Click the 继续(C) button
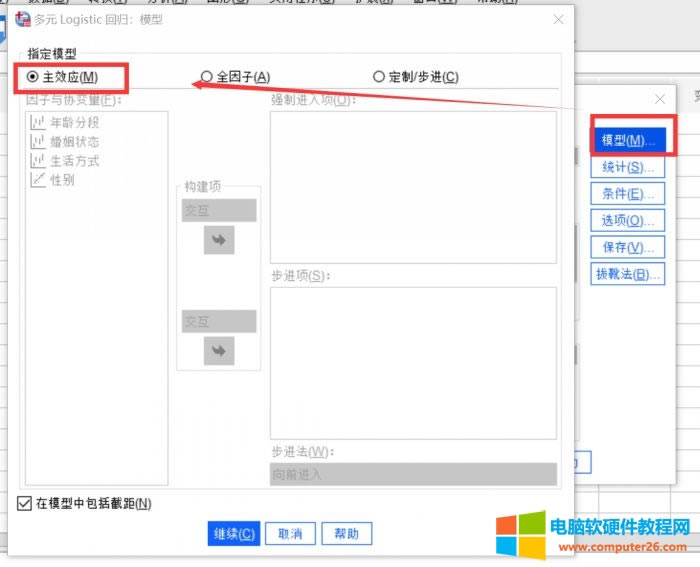The image size is (700, 567). 234,534
